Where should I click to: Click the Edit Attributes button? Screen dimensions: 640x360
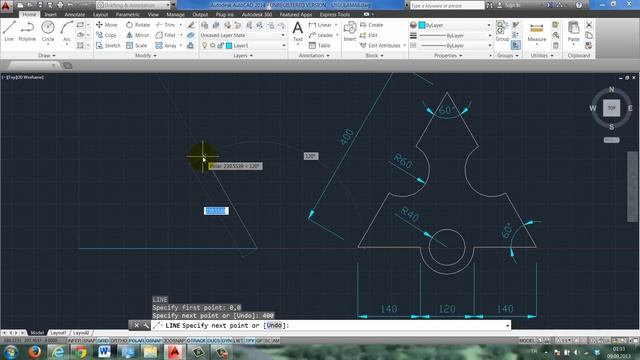click(x=380, y=45)
